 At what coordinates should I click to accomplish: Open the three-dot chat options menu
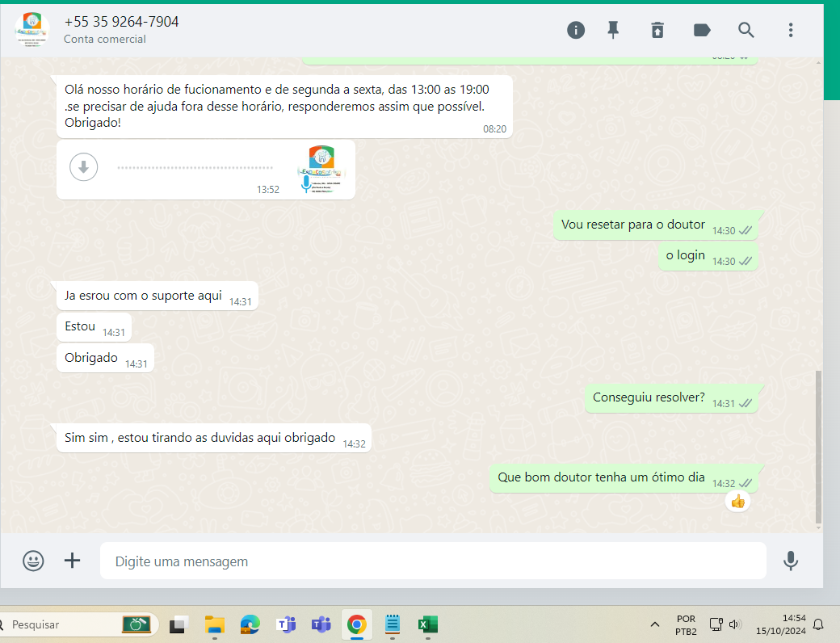791,30
